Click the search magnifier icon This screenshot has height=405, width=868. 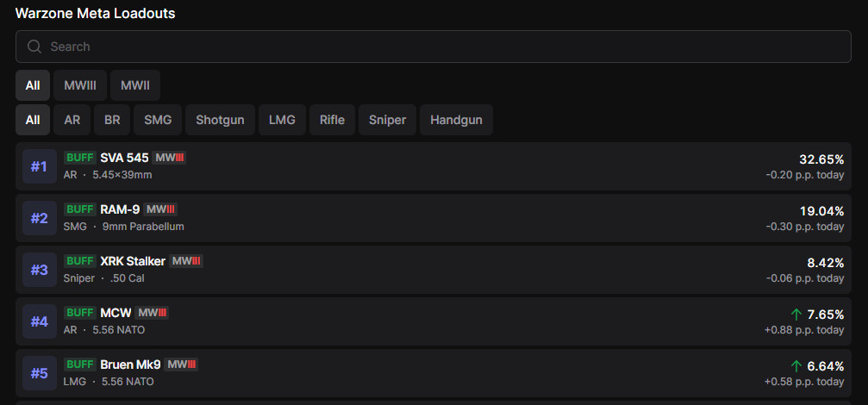pos(34,47)
